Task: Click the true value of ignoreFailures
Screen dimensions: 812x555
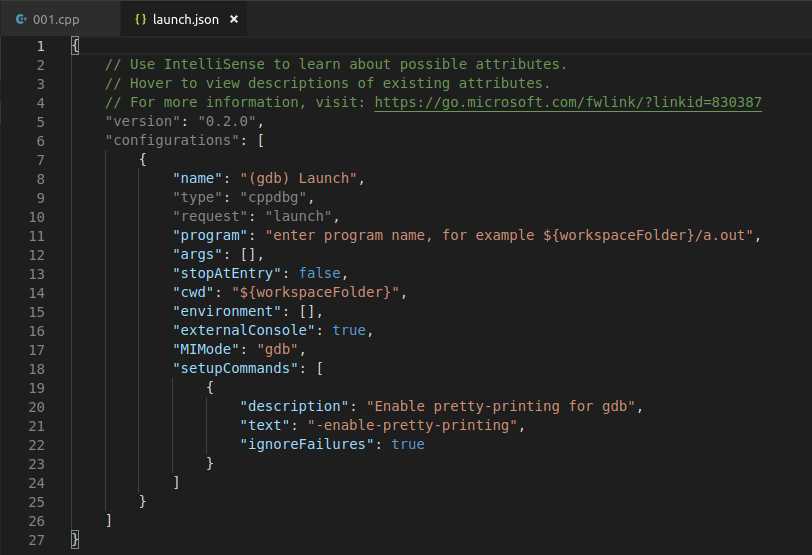Action: (x=407, y=445)
